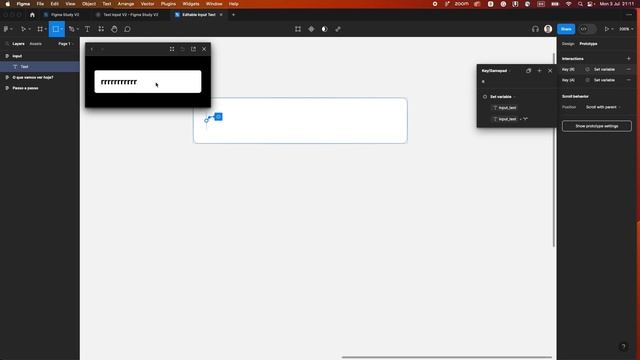Image resolution: width=640 pixels, height=360 pixels.
Task: Select the Pen tool
Action: point(71,29)
